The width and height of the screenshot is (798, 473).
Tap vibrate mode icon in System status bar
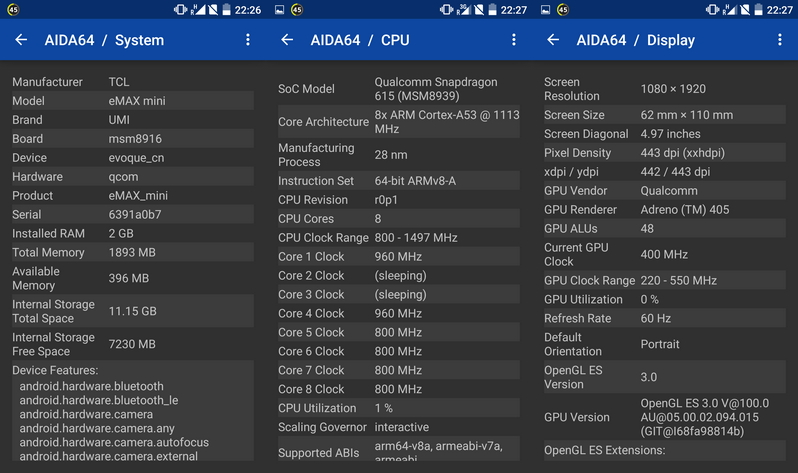pyautogui.click(x=180, y=10)
